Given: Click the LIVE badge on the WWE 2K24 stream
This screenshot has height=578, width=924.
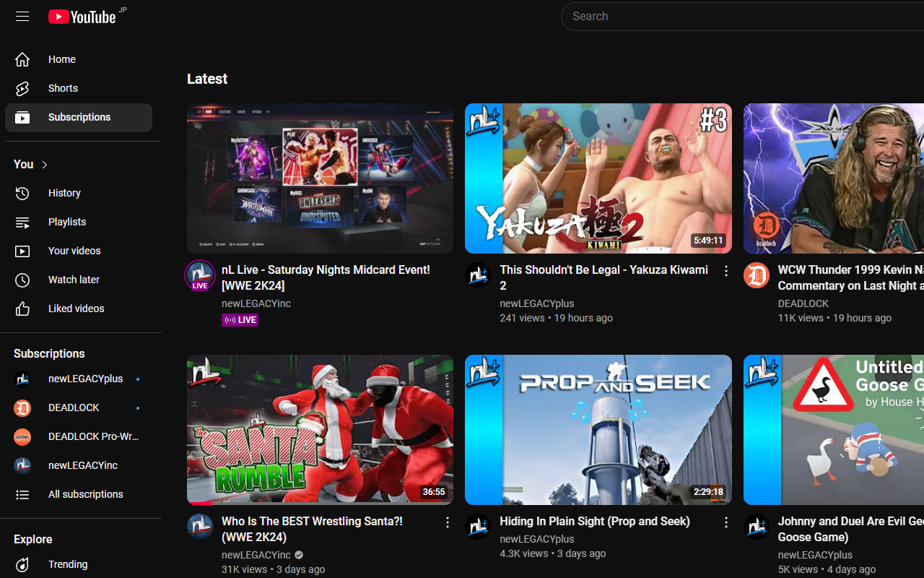Looking at the screenshot, I should tap(240, 319).
